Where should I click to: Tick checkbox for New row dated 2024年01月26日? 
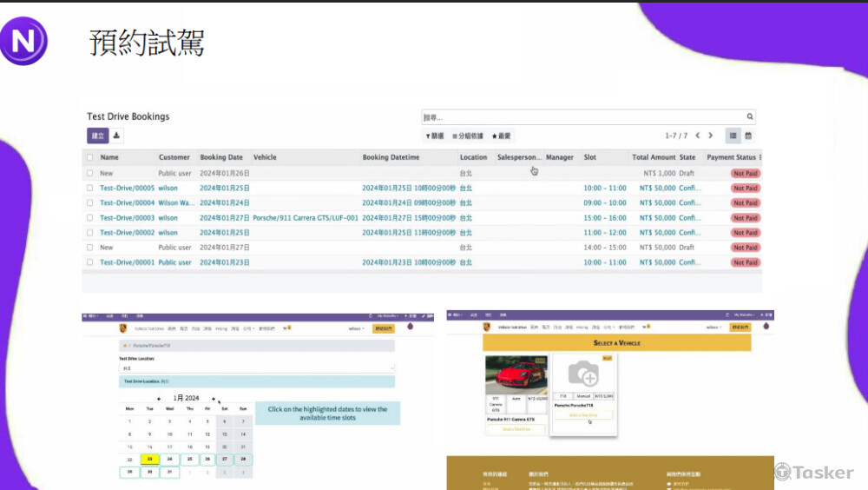[x=89, y=174]
